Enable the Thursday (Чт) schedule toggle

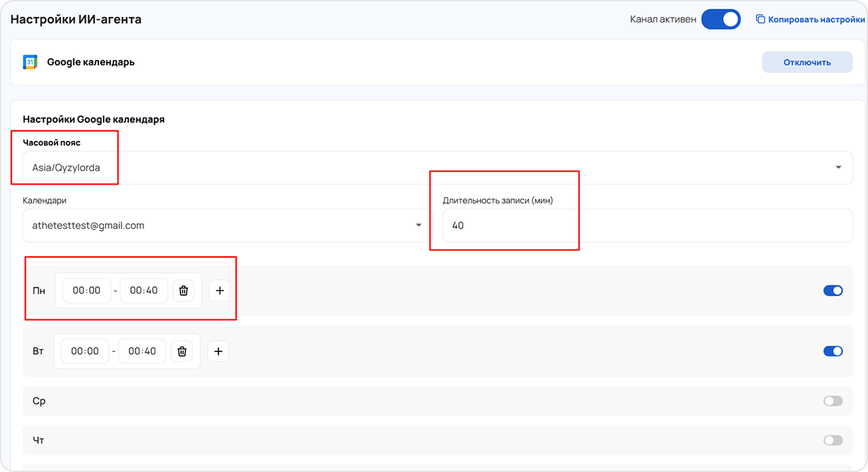[x=833, y=441]
